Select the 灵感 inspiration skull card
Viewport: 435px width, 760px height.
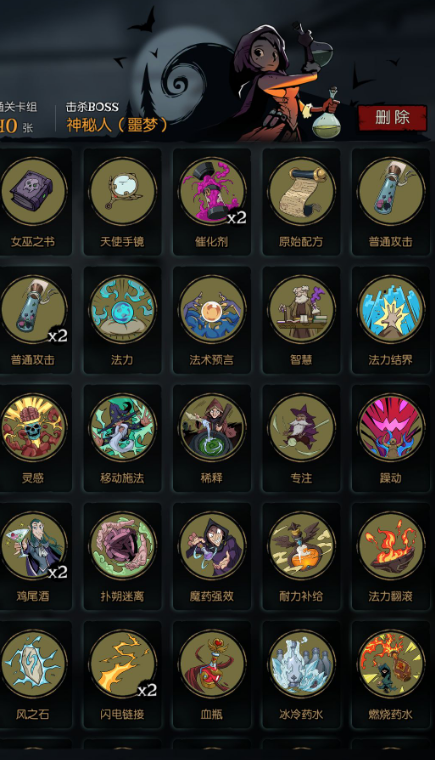[33, 438]
